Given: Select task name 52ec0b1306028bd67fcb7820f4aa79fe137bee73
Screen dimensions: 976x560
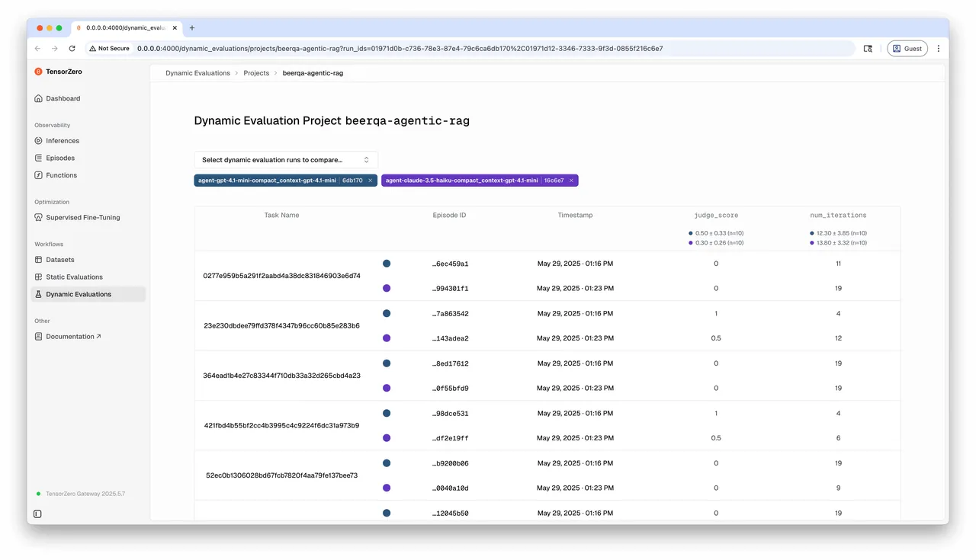Looking at the screenshot, I should [281, 475].
